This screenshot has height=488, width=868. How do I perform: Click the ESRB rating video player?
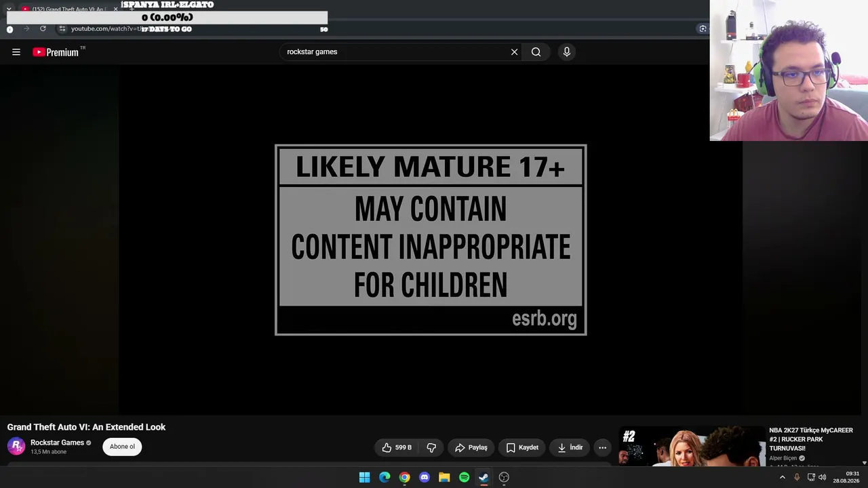pos(431,240)
